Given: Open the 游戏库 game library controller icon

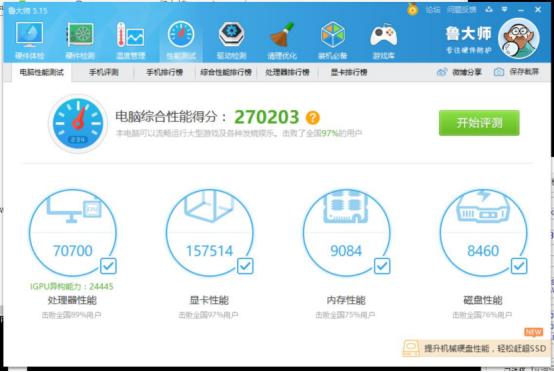Looking at the screenshot, I should (x=383, y=35).
